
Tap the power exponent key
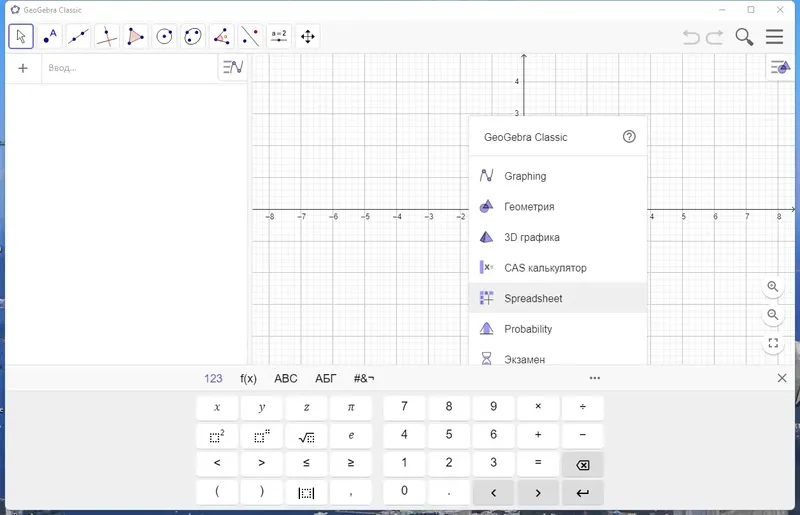pyautogui.click(x=262, y=436)
